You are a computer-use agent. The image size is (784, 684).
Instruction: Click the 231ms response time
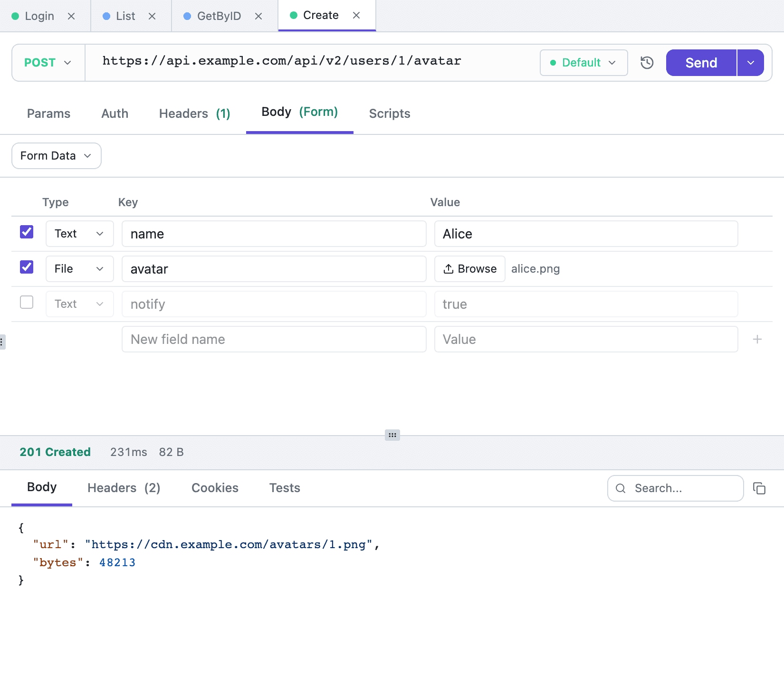[x=129, y=452]
